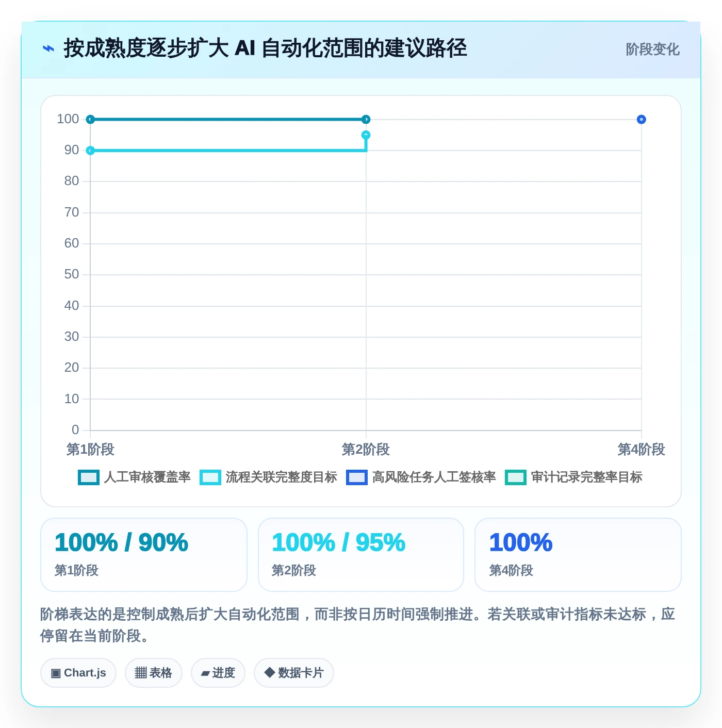This screenshot has height=728, width=722.
Task: Click the y-axis value 50
Action: pyautogui.click(x=72, y=274)
